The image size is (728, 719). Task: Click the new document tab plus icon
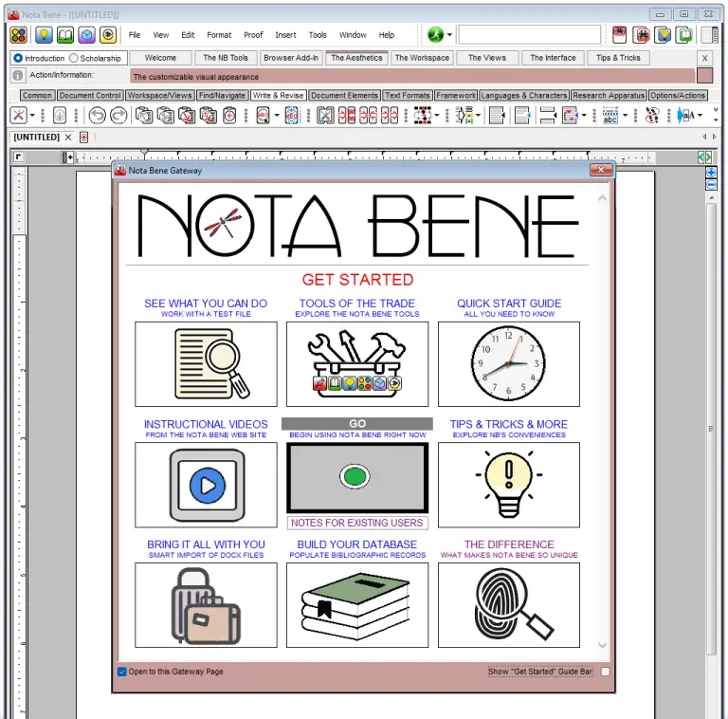[x=83, y=137]
